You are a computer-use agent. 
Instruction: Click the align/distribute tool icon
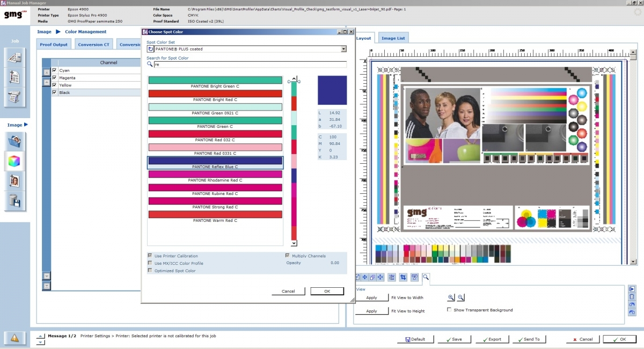380,277
